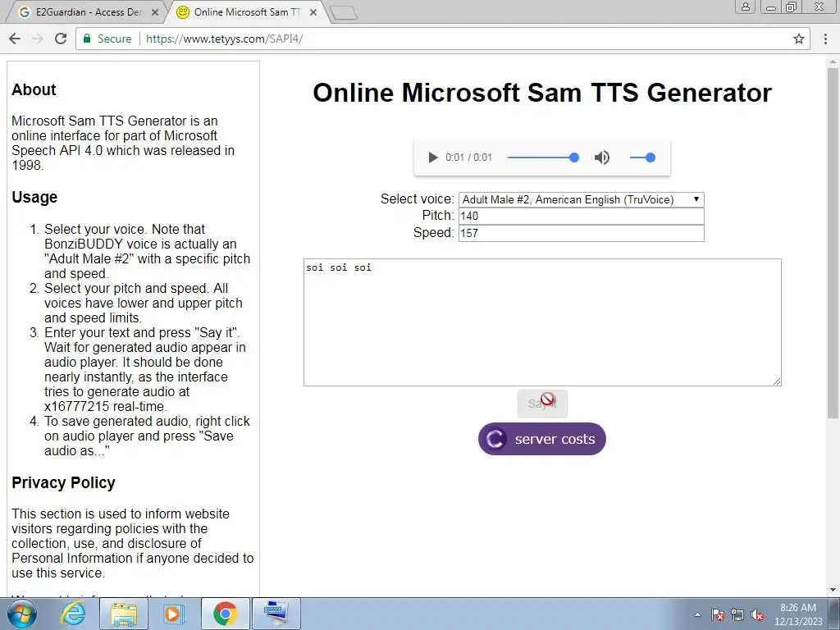Open the on-screen keyboard taskbar app

pyautogui.click(x=276, y=614)
